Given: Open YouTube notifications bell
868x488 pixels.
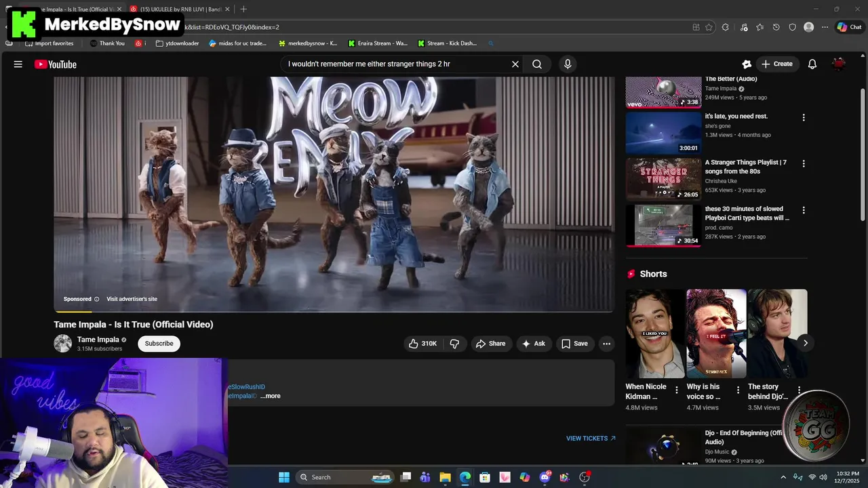Looking at the screenshot, I should click(x=812, y=64).
